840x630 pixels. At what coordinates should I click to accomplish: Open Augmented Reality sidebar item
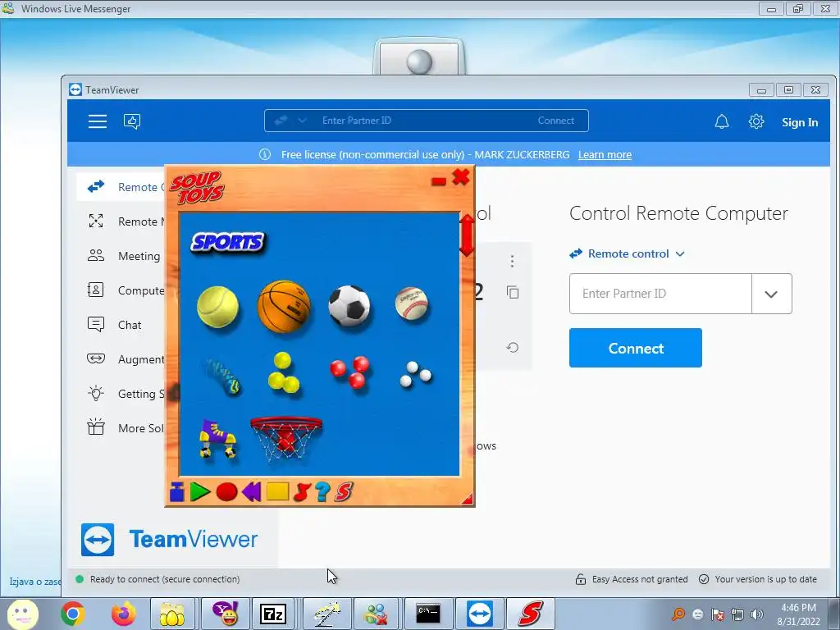click(x=121, y=359)
